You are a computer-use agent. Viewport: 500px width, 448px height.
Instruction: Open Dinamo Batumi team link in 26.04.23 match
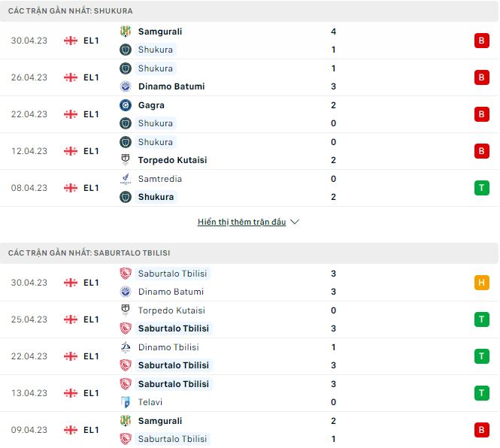(x=171, y=86)
